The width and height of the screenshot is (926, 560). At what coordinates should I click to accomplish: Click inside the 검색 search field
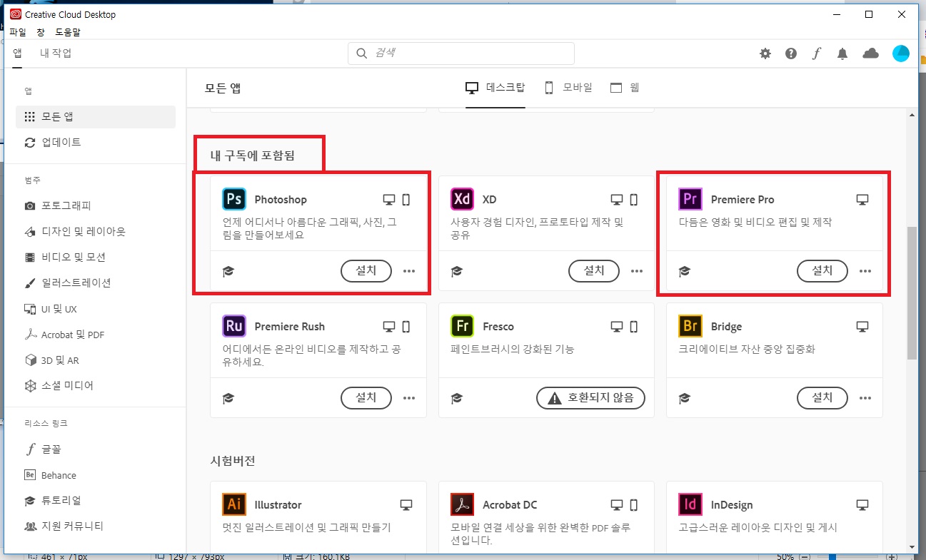pos(461,54)
